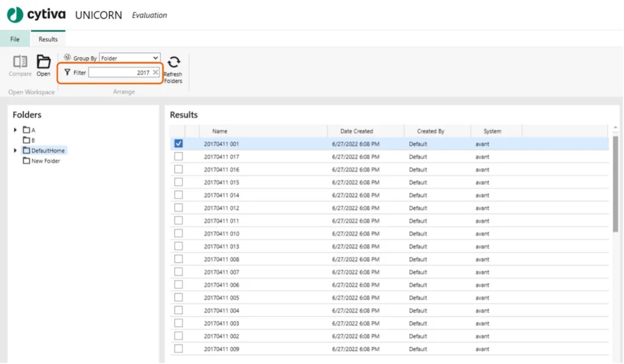This screenshot has height=364, width=624.
Task: Uncheck the 20170411 001 result checkbox
Action: (179, 144)
